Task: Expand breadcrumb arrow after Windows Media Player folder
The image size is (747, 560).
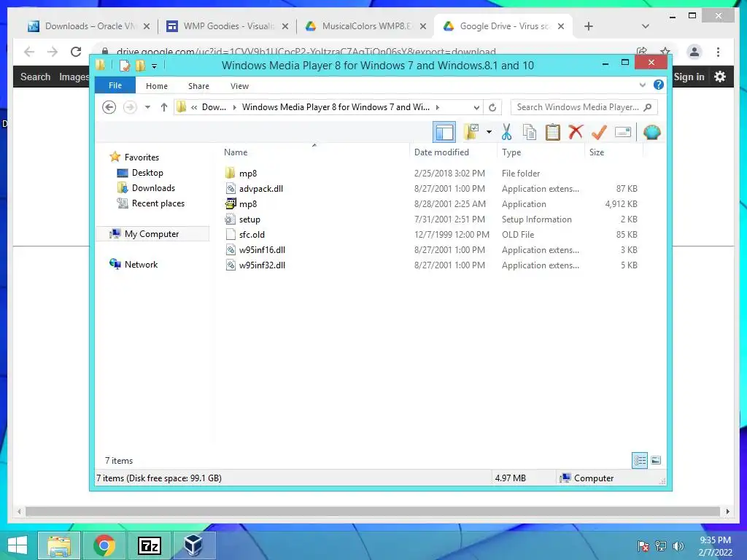Action: (x=438, y=107)
